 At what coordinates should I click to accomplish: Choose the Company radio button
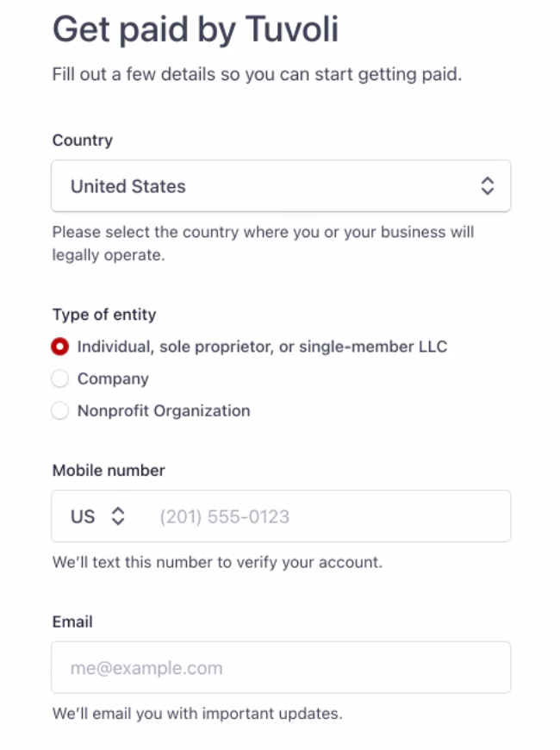[59, 379]
